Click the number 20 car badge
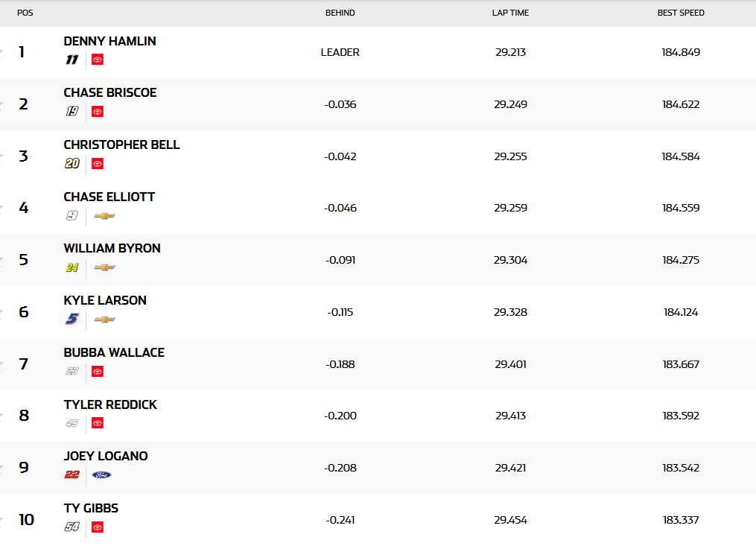756x546 pixels. [x=72, y=164]
